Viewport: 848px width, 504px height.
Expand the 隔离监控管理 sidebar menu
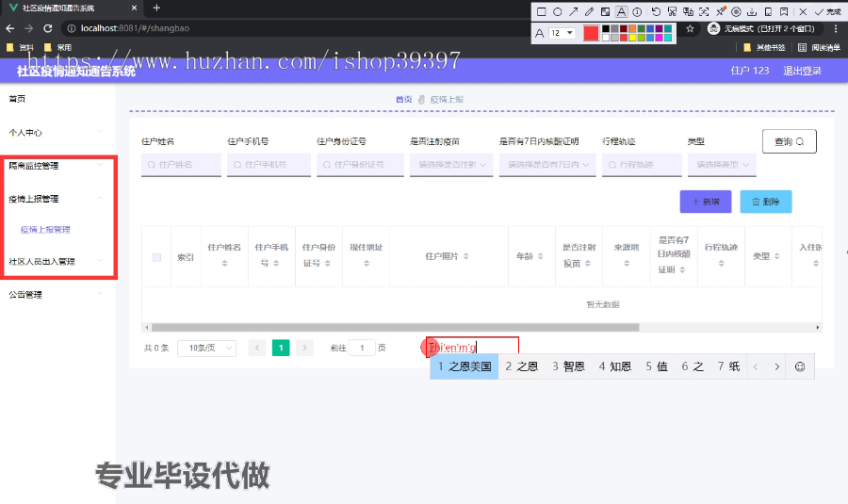pos(56,166)
